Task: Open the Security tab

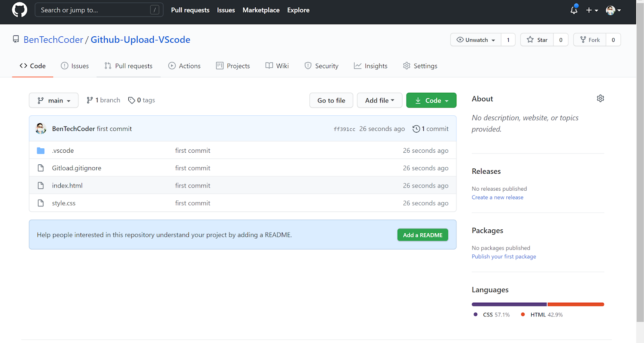Action: click(x=322, y=66)
